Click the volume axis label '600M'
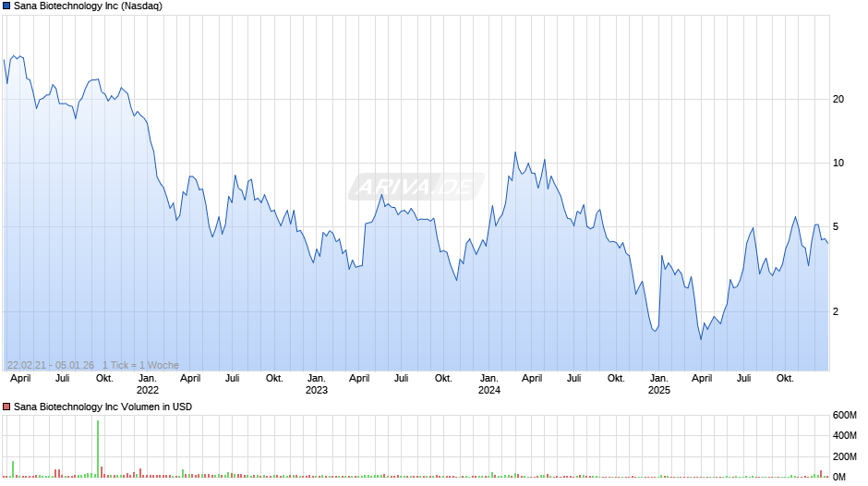868x486 pixels. pyautogui.click(x=845, y=415)
